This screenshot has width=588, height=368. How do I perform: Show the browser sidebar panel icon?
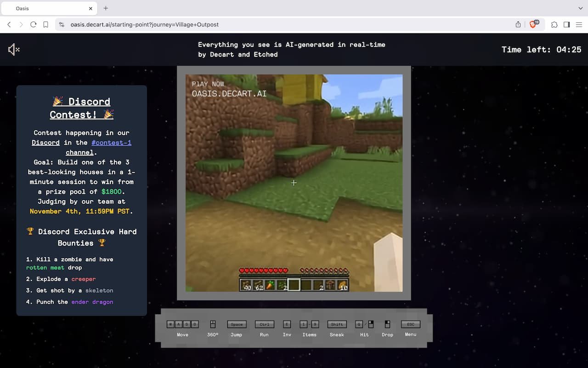(x=566, y=24)
